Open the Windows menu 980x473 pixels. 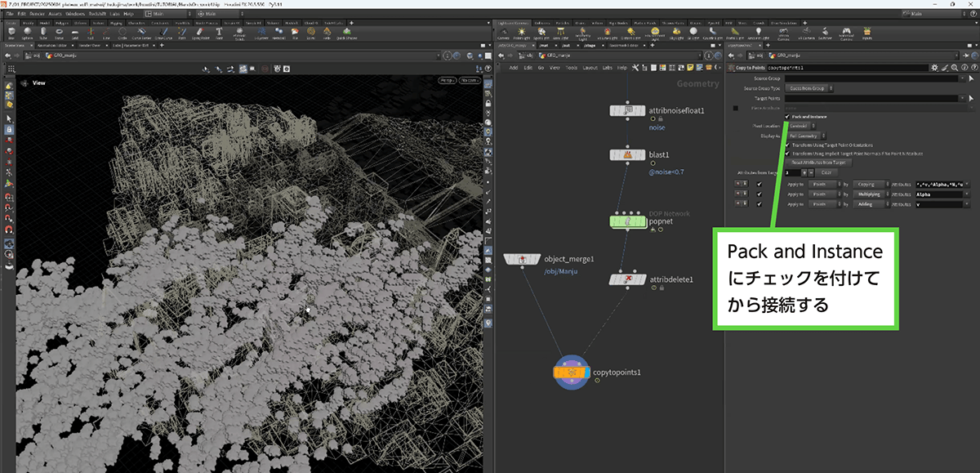click(x=73, y=14)
